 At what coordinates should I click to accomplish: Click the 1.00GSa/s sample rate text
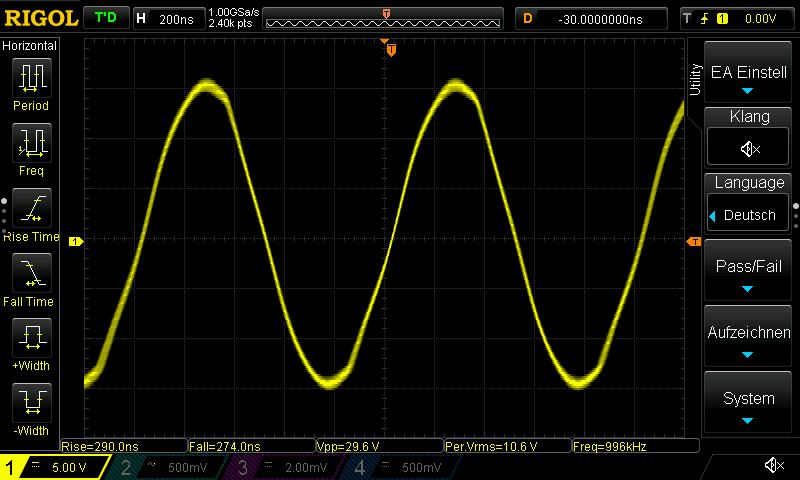pos(234,12)
